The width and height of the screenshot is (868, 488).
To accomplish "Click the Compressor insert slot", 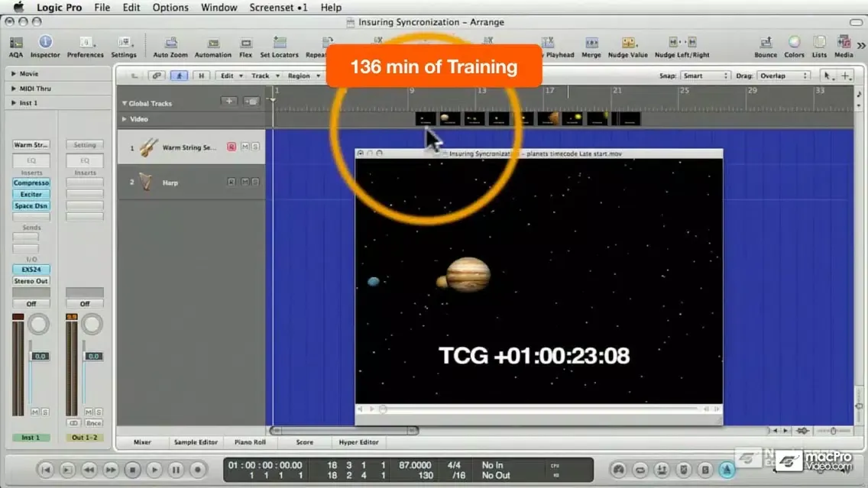I will (31, 183).
